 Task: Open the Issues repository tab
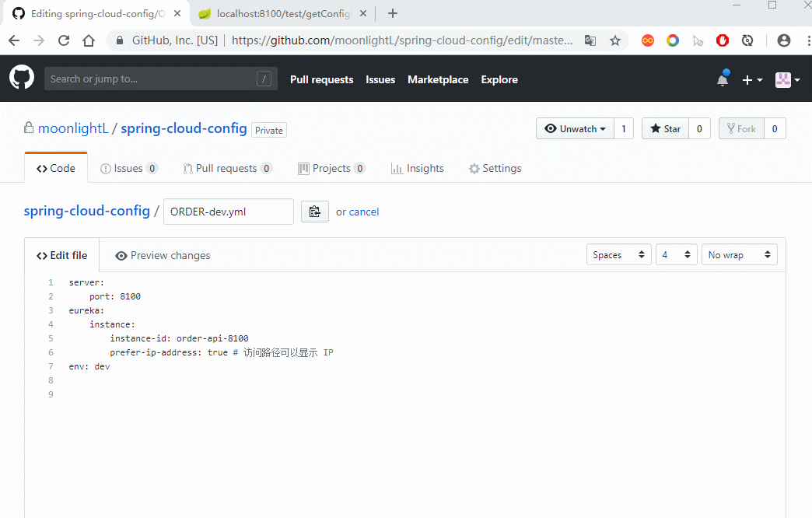pyautogui.click(x=129, y=168)
